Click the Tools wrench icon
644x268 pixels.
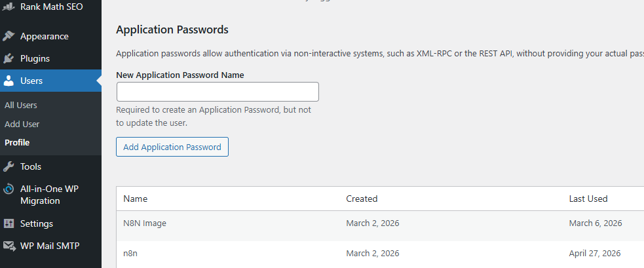(x=9, y=166)
